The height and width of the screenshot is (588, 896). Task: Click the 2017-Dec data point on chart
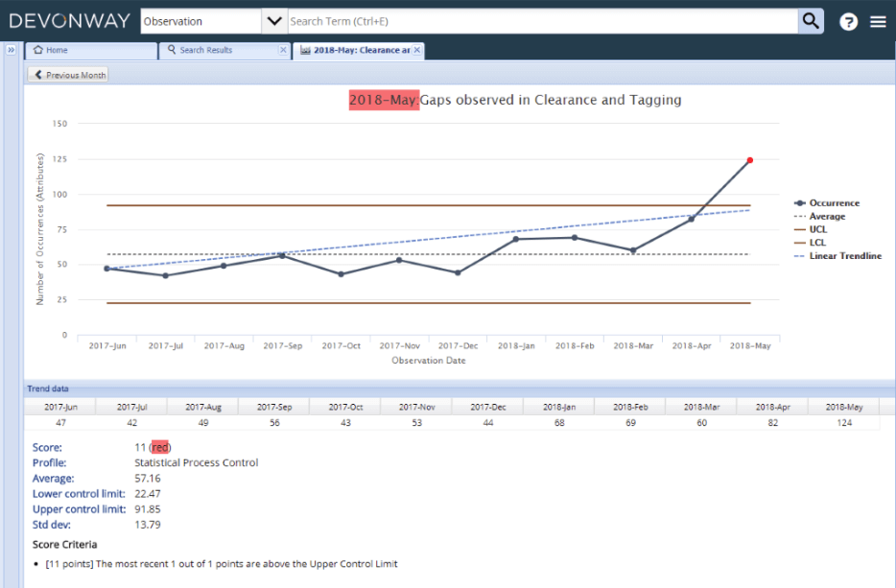pyautogui.click(x=458, y=272)
